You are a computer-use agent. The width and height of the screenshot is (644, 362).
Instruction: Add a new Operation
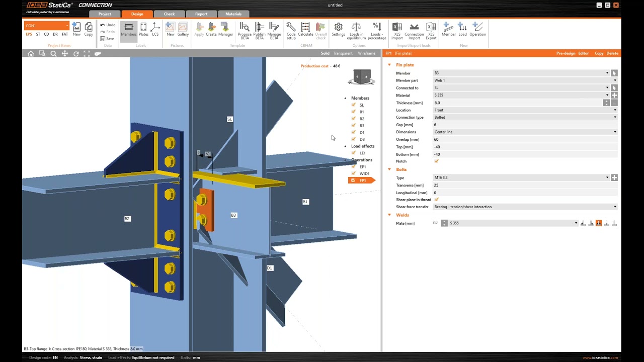click(477, 30)
